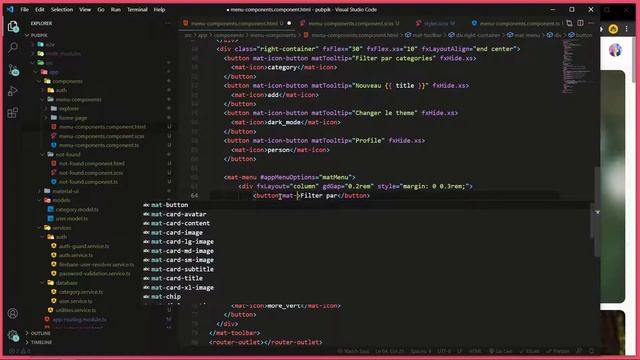This screenshot has width=640, height=360.
Task: Open the Selection menu
Action: click(x=62, y=9)
